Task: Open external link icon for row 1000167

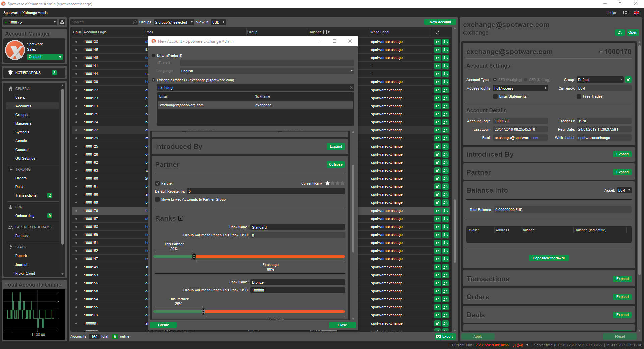Action: [437, 219]
